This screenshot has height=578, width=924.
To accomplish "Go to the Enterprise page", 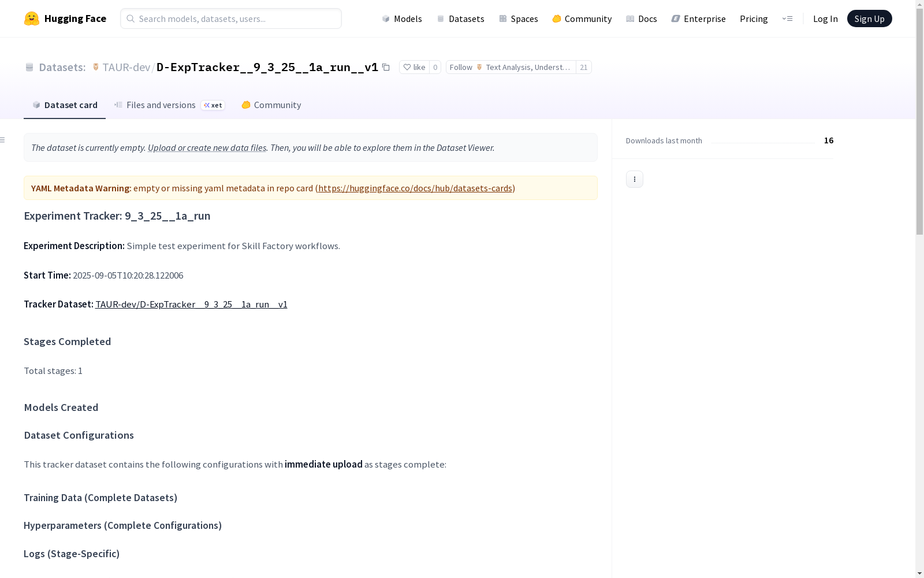I will click(698, 18).
